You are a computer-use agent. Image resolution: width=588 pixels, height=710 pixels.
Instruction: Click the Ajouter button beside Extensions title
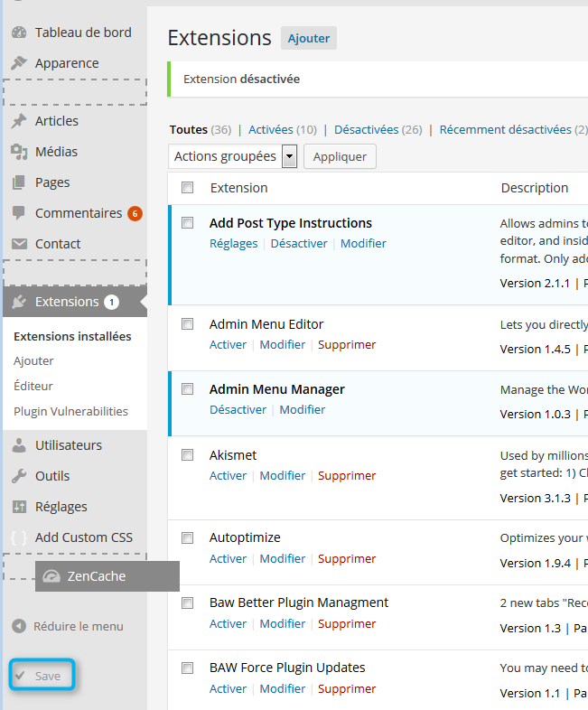(309, 38)
